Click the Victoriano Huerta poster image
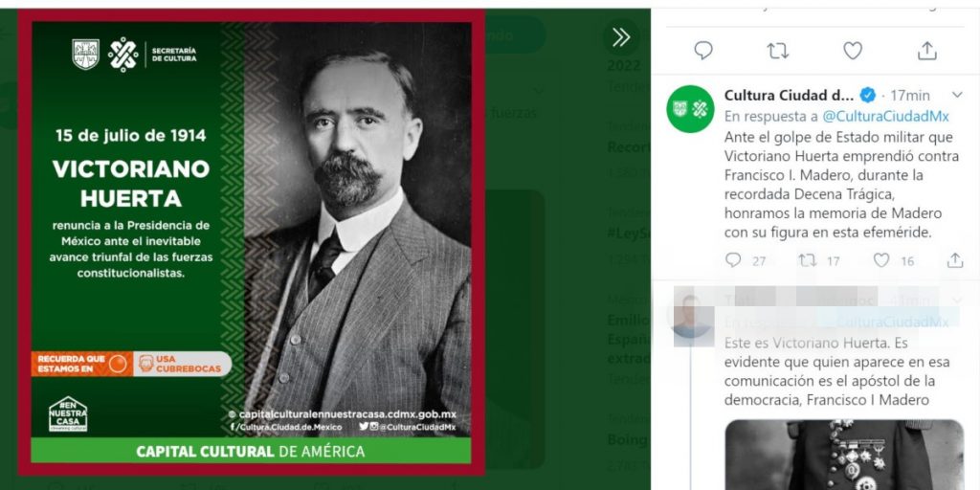Viewport: 980px width, 490px height. (252, 242)
